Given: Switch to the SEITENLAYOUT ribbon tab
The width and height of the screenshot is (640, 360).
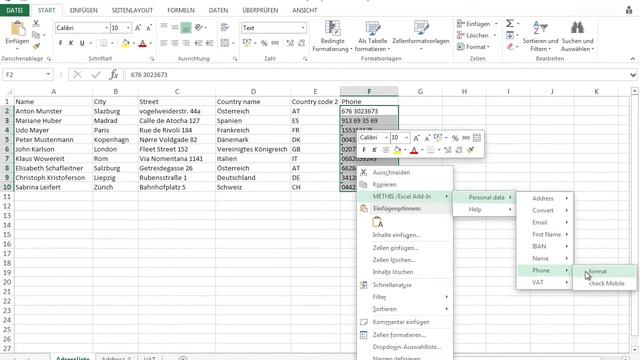Looking at the screenshot, I should pyautogui.click(x=132, y=10).
